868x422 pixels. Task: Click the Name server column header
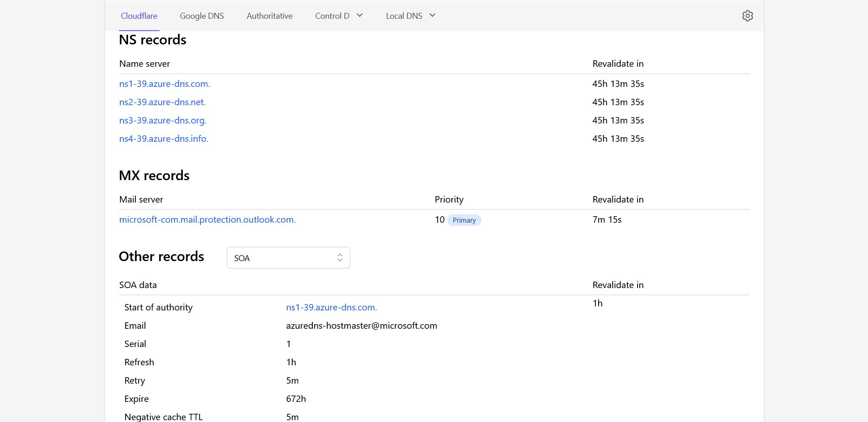[x=145, y=64]
